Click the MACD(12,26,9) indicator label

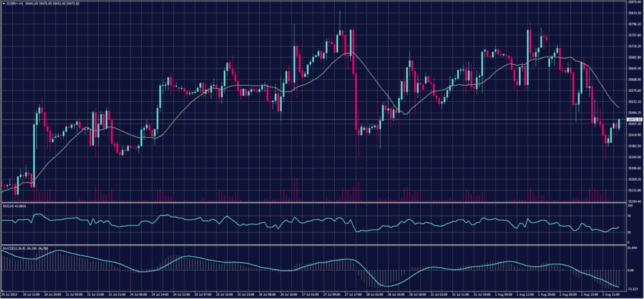click(15, 247)
